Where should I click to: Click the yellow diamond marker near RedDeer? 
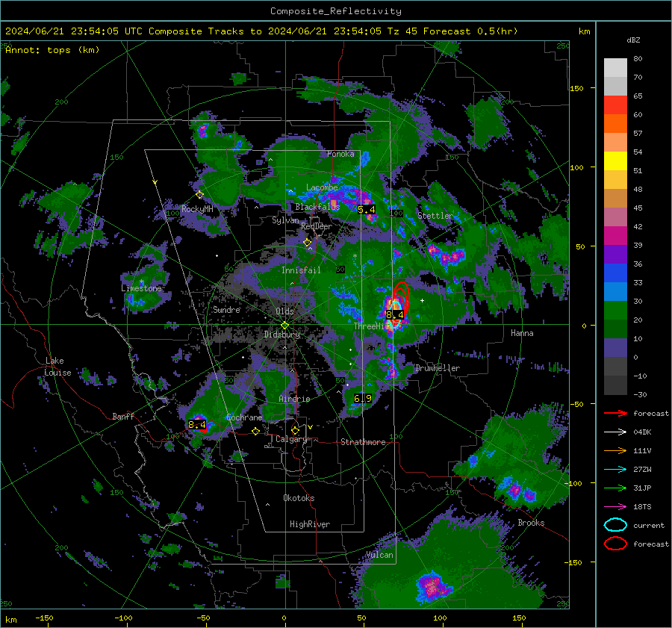(x=307, y=243)
